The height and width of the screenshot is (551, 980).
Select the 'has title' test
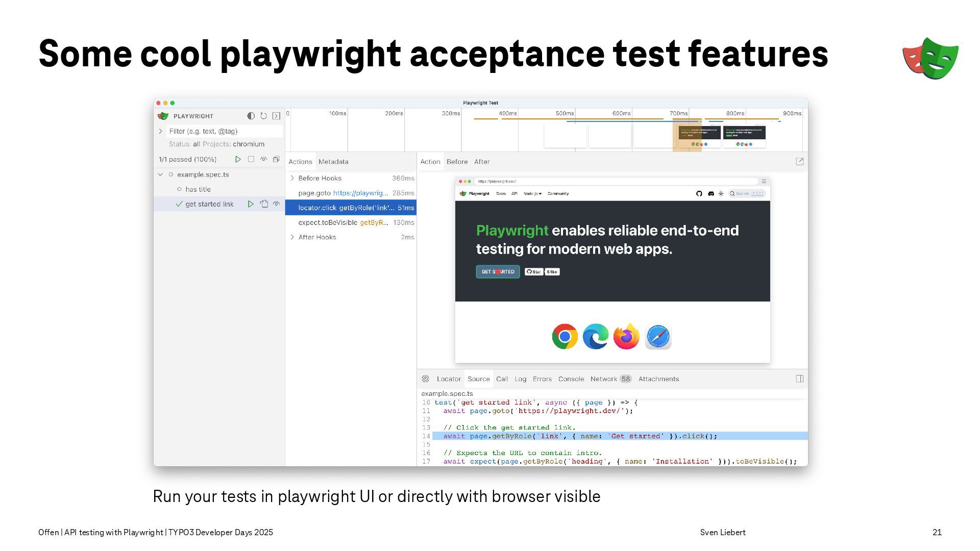coord(198,189)
